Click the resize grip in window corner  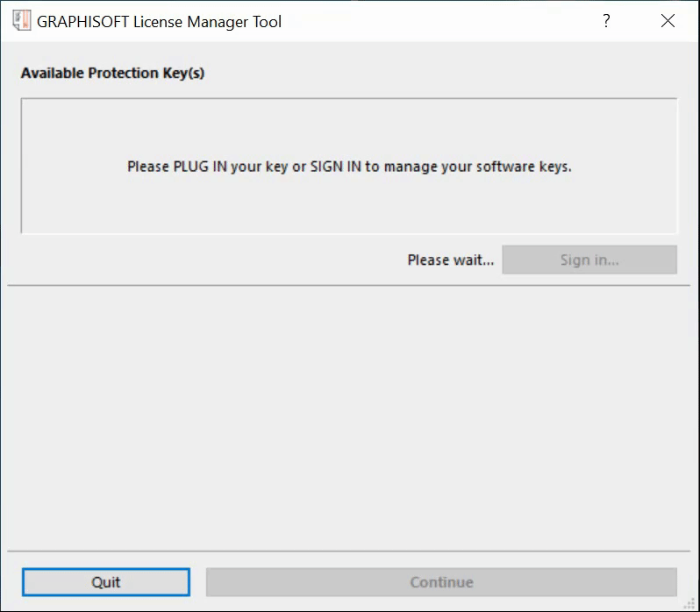click(689, 603)
